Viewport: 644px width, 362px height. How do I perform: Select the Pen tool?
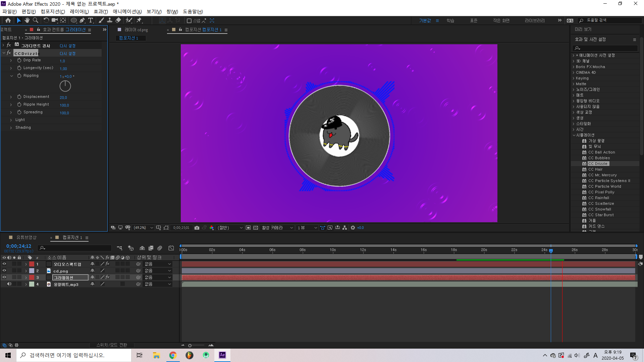82,20
